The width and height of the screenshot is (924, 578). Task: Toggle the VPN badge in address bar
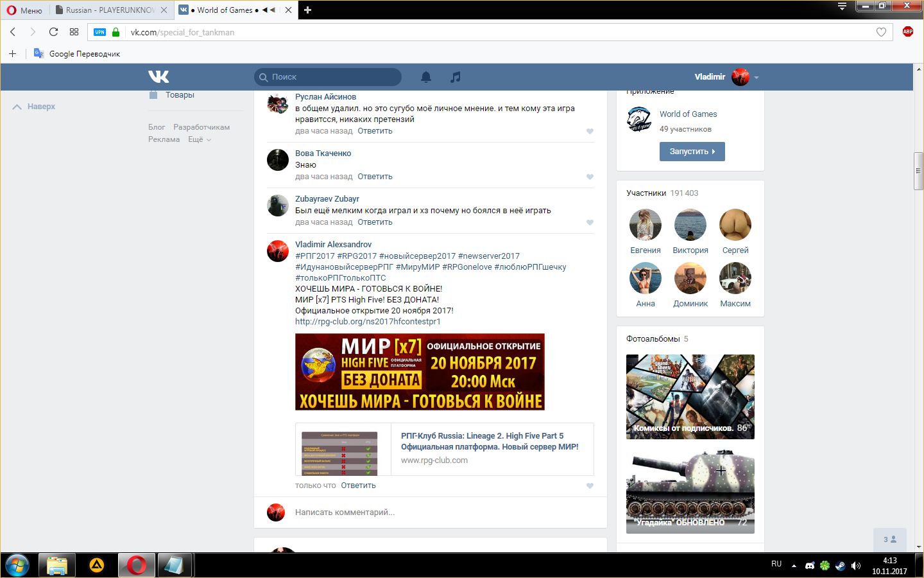coord(99,32)
